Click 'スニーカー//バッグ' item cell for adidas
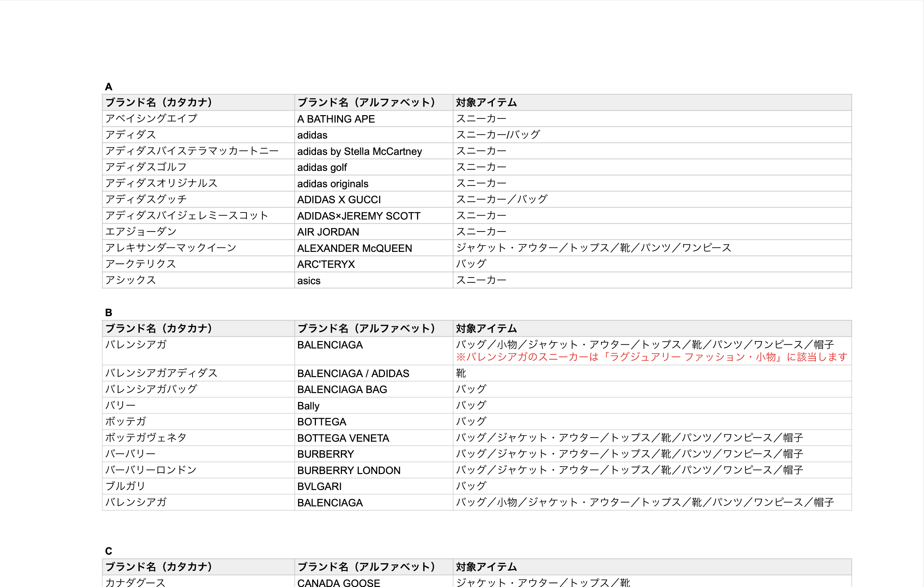This screenshot has height=587, width=924. [x=652, y=134]
